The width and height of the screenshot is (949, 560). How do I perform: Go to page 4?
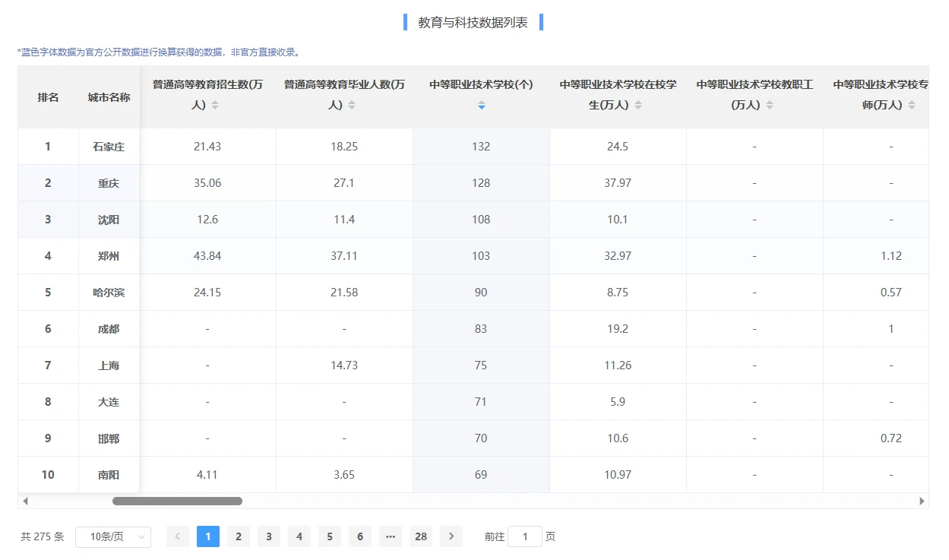pos(299,536)
